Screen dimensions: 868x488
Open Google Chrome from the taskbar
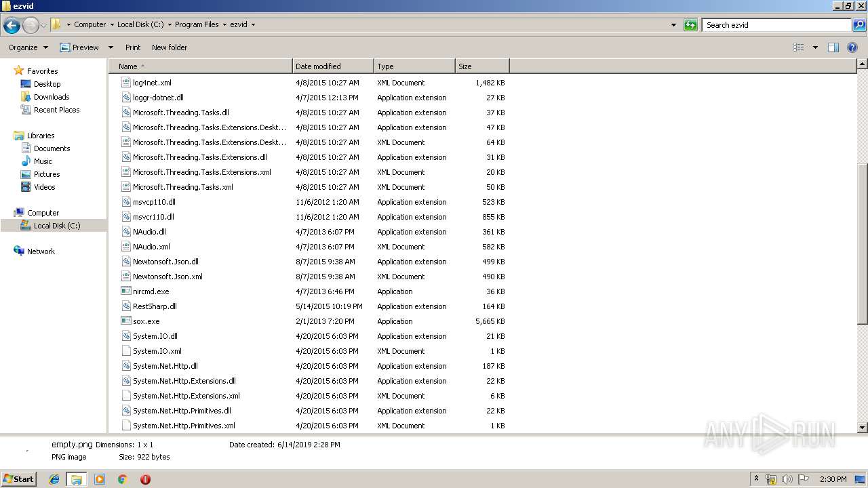(122, 479)
